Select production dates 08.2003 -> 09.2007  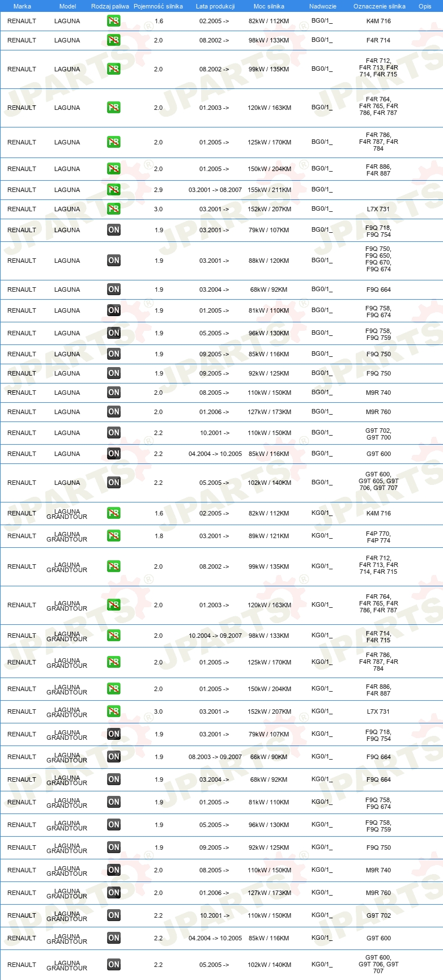tap(215, 757)
